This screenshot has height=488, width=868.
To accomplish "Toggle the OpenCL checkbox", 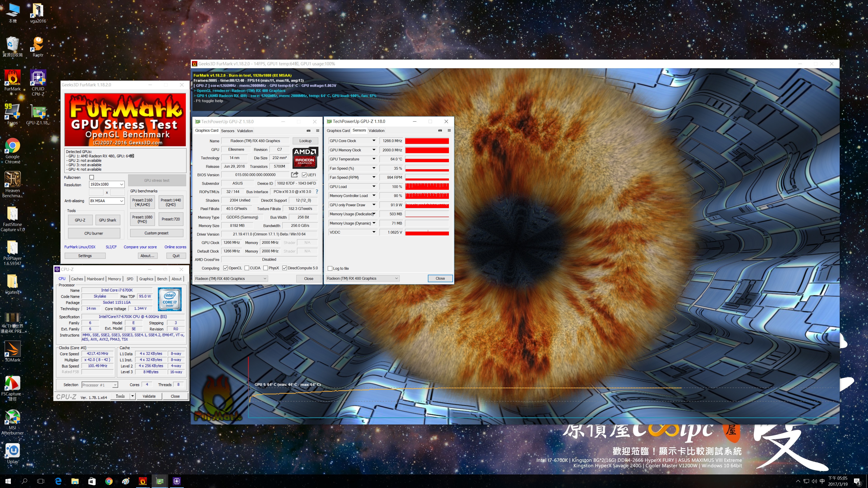I will 225,268.
